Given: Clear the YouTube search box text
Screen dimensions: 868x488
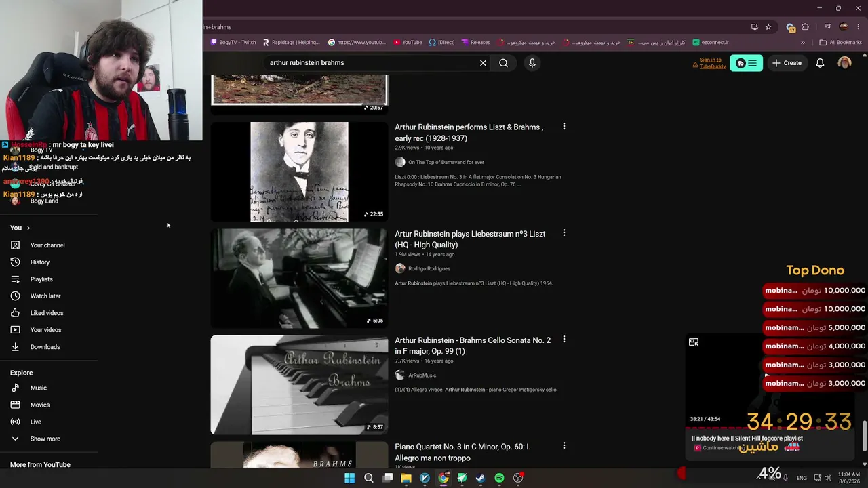Looking at the screenshot, I should click(x=483, y=63).
